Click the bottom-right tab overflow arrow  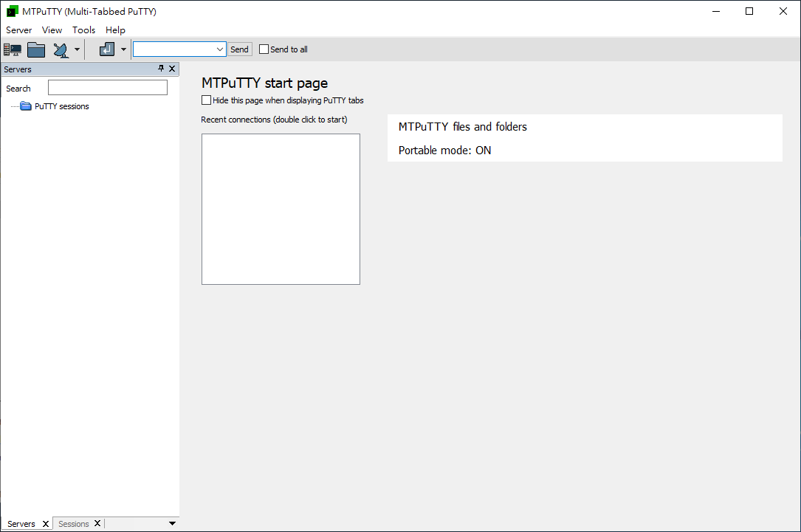tap(172, 523)
